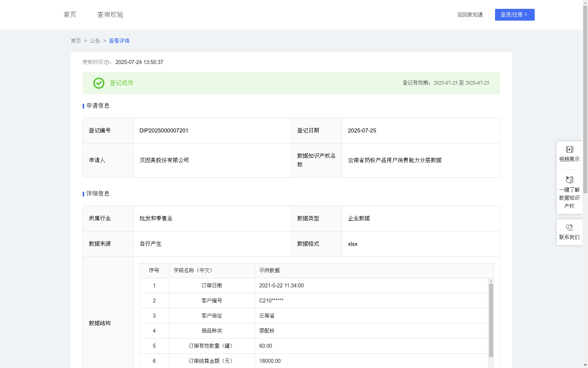Image resolution: width=588 pixels, height=368 pixels.
Task: Click the data source value 自行产生
Action: click(151, 244)
